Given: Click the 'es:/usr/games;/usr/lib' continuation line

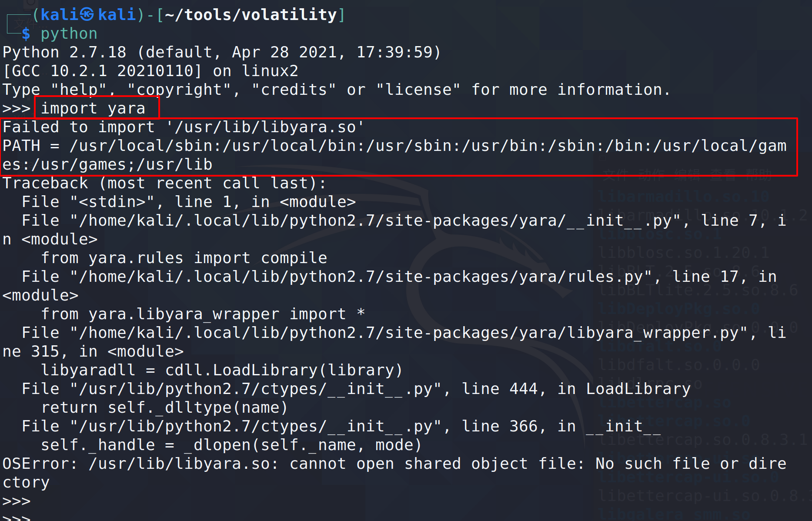Looking at the screenshot, I should point(107,164).
